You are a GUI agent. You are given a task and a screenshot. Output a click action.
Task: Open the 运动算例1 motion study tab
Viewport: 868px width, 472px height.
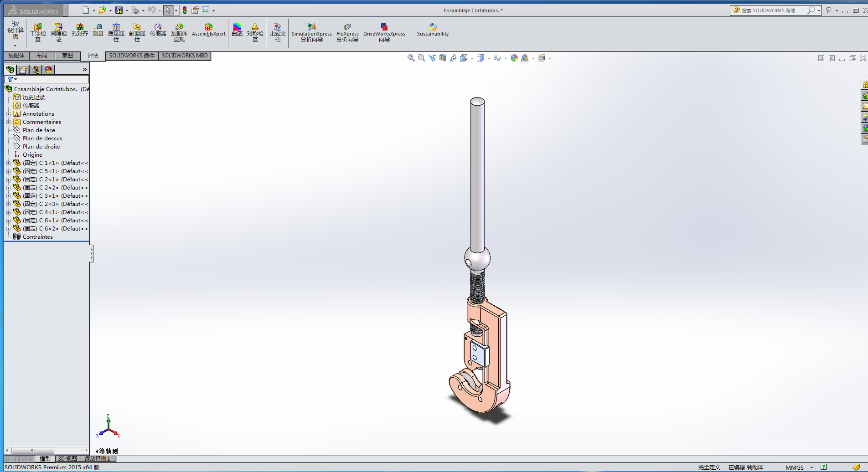click(x=97, y=459)
